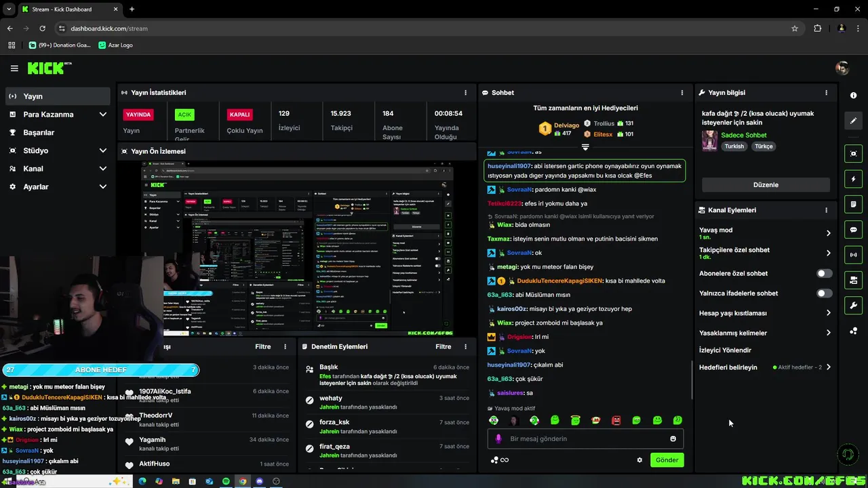Viewport: 868px width, 488px height.
Task: Open options for Yayın bilgisi panel
Action: [x=826, y=93]
